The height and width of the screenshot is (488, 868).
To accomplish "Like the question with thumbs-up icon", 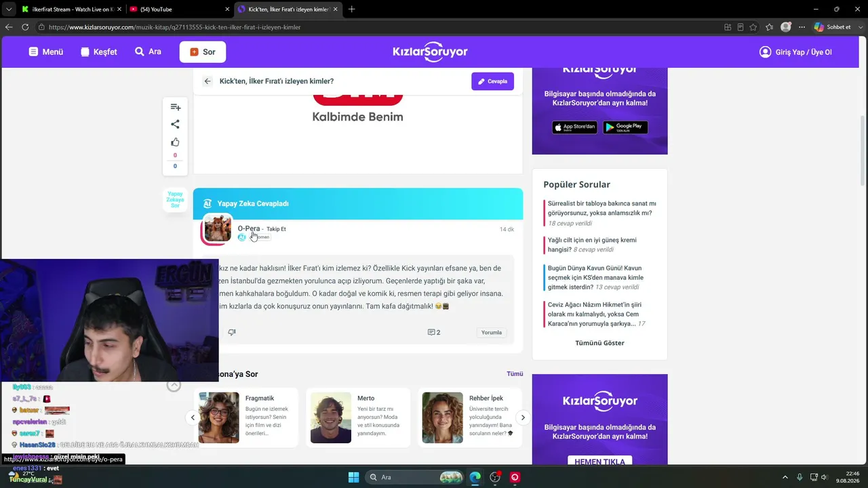I will coord(175,142).
